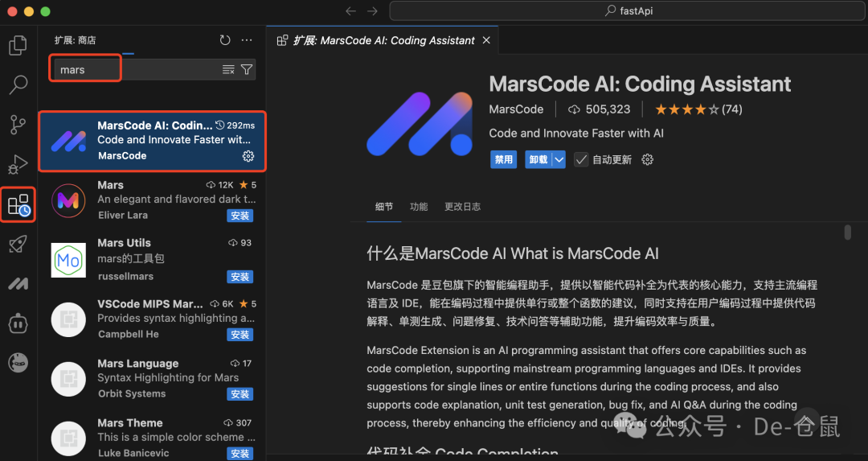This screenshot has height=461, width=868.
Task: Click the 禁用 button
Action: [x=503, y=159]
